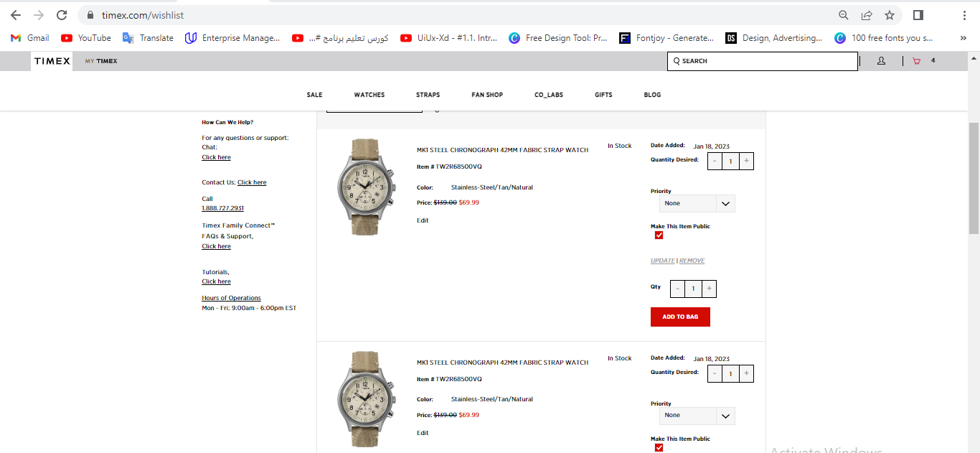
Task: Open the browser zoom magnifier icon
Action: point(844,15)
